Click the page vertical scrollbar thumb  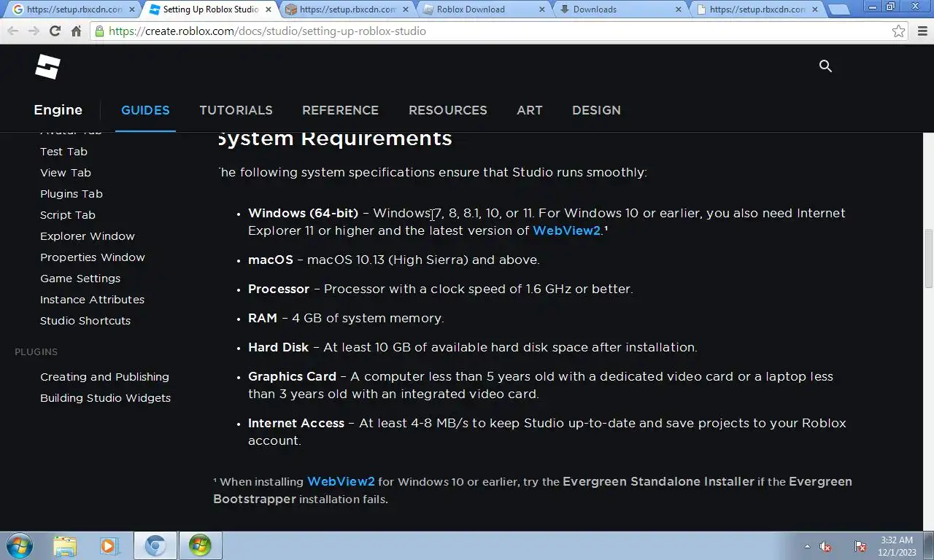(929, 259)
